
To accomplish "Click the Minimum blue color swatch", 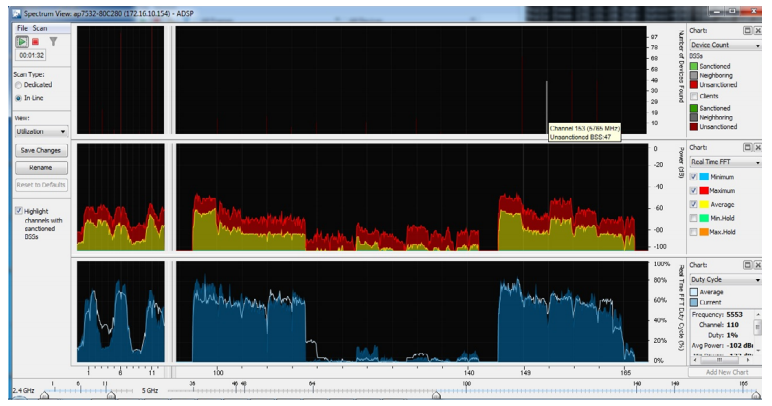I will tap(704, 177).
